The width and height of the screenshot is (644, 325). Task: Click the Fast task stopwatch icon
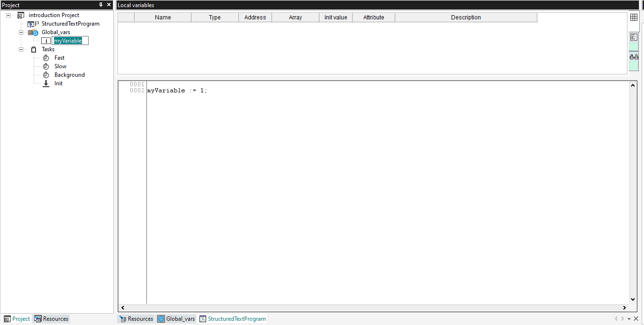point(46,58)
